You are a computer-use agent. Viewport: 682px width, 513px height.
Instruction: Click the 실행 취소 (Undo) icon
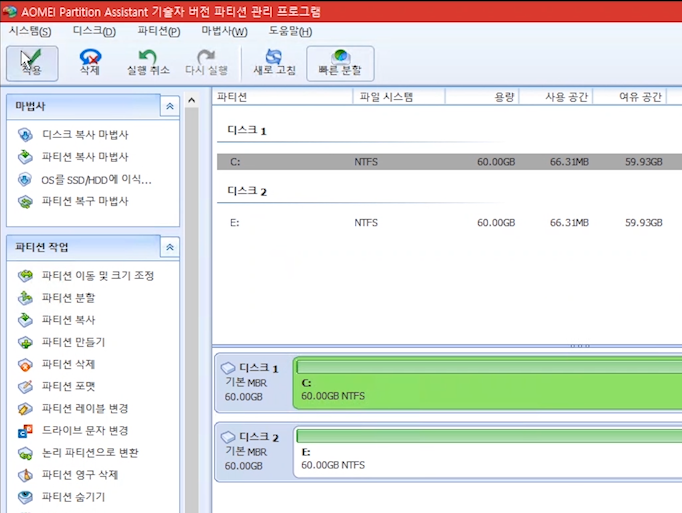click(148, 62)
